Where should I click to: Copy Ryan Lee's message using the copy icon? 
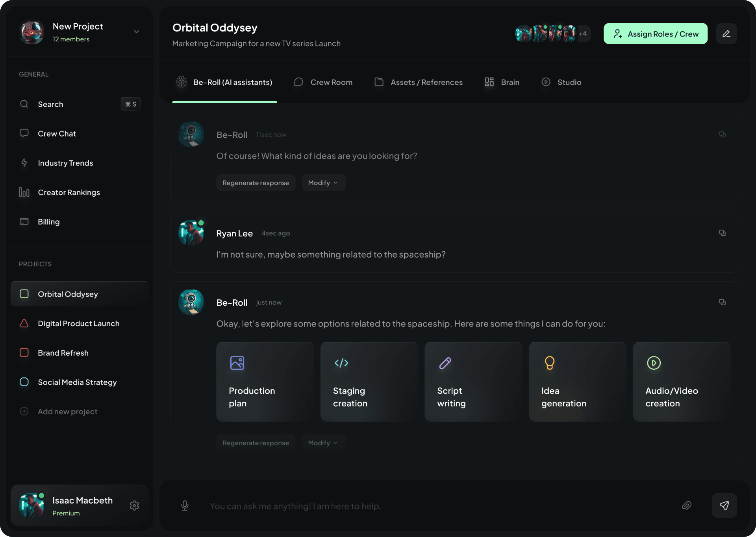click(722, 233)
